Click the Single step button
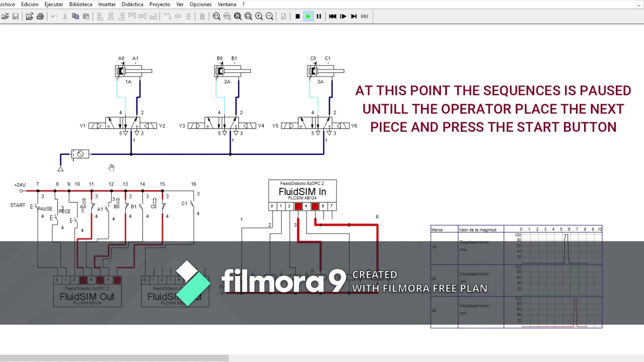This screenshot has height=362, width=644. coord(343,17)
